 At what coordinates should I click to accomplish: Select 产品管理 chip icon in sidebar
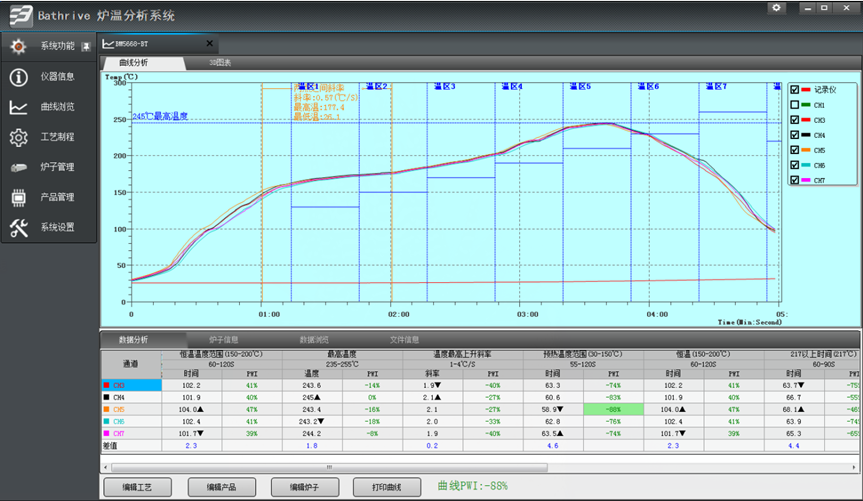click(x=18, y=197)
